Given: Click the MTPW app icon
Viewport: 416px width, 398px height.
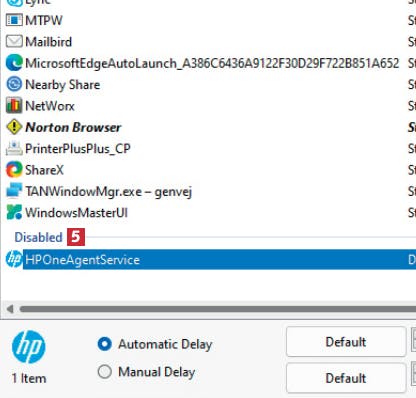Looking at the screenshot, I should pos(14,20).
